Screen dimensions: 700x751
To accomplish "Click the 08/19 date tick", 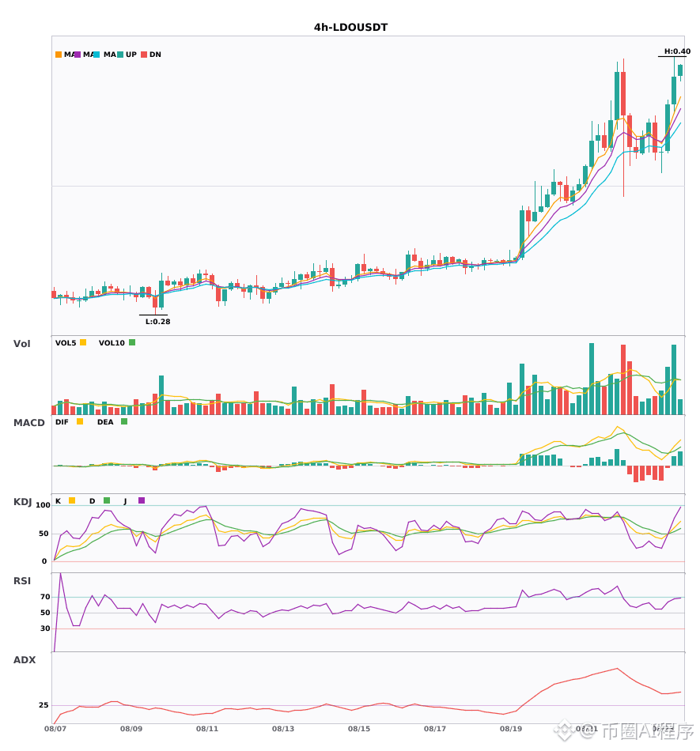I will [511, 729].
